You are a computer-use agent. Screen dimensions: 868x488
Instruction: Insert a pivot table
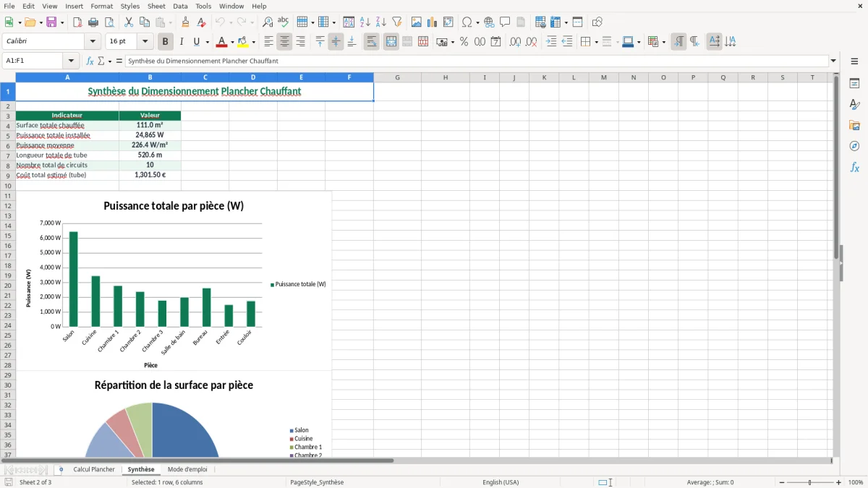pyautogui.click(x=448, y=22)
